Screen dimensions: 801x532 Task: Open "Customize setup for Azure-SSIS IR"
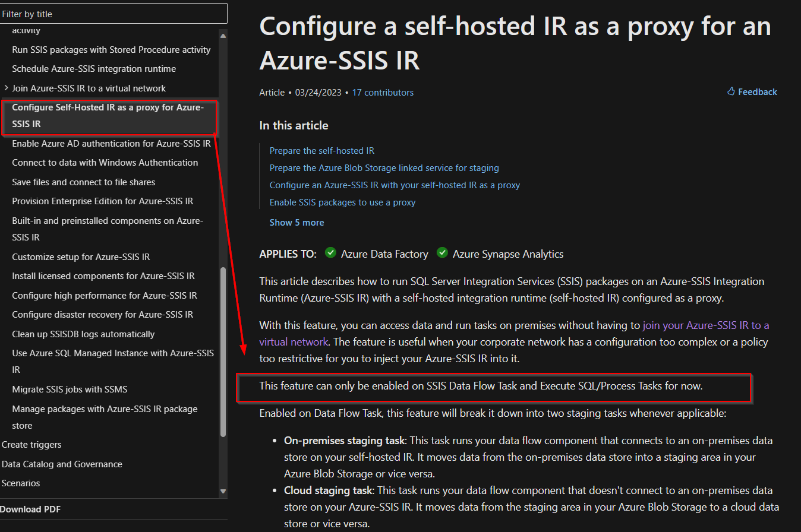pyautogui.click(x=79, y=256)
